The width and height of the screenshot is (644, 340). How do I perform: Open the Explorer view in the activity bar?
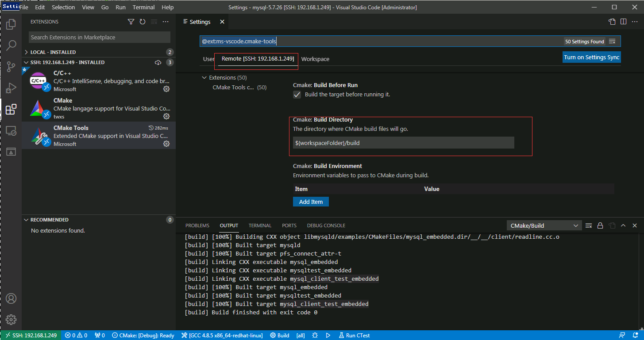click(11, 24)
